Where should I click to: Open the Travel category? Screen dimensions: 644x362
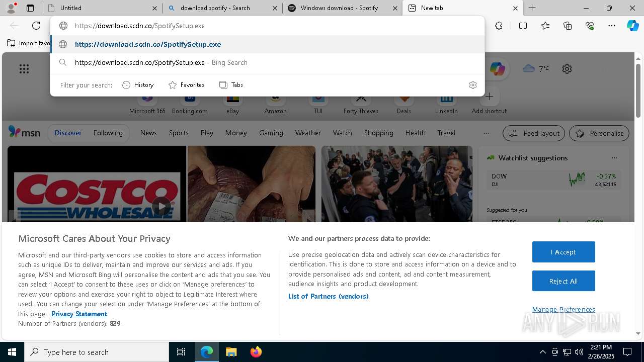tap(446, 133)
